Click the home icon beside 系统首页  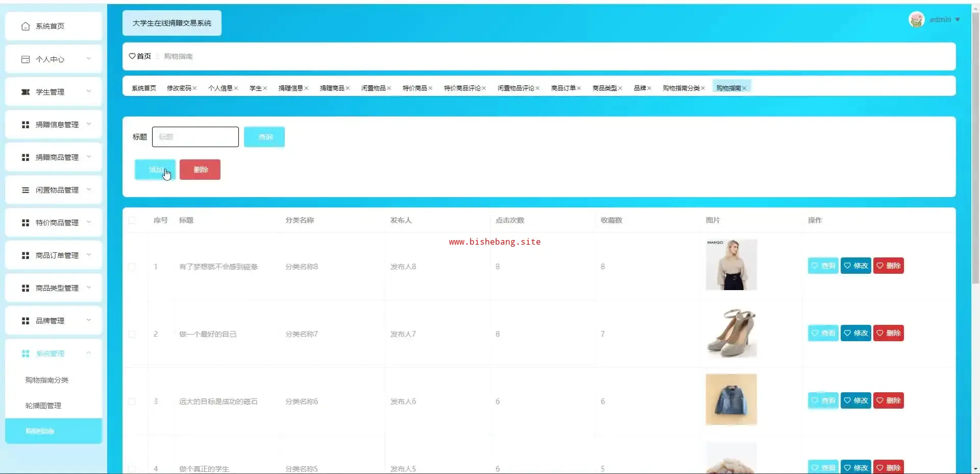pos(26,26)
